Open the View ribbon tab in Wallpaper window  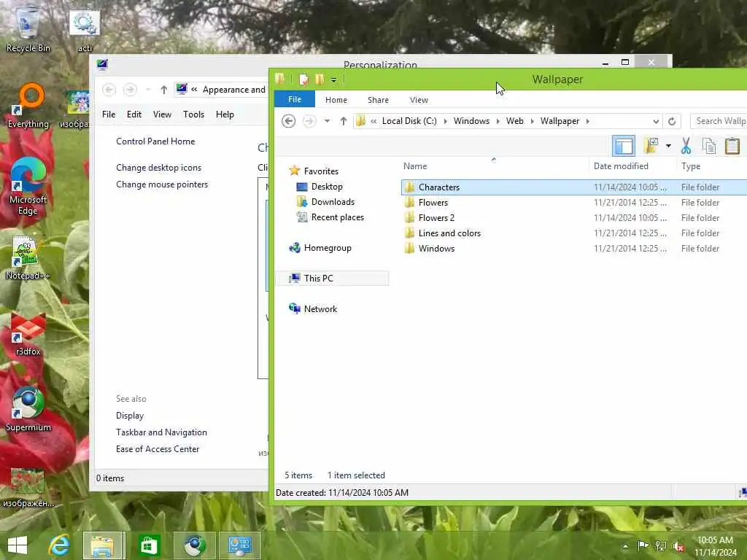pyautogui.click(x=419, y=100)
